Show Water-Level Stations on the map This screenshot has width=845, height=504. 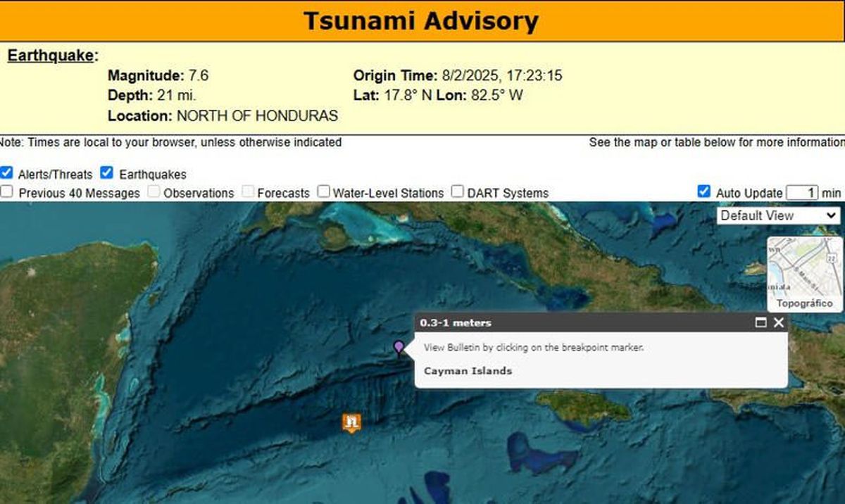click(323, 190)
